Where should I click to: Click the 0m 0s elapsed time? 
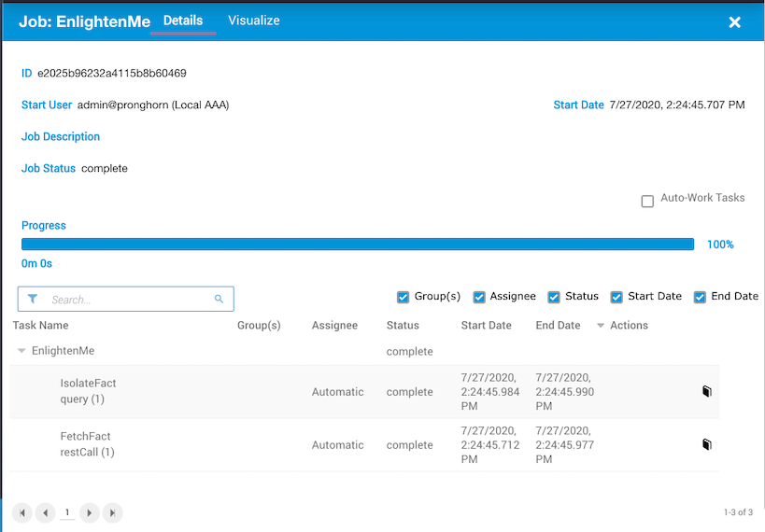pos(36,263)
